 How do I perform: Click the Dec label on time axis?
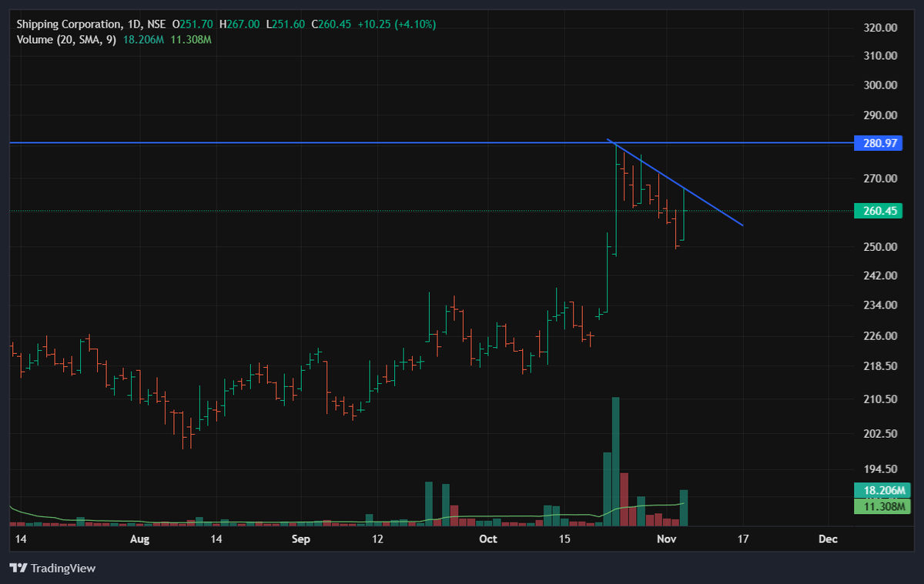tap(828, 539)
